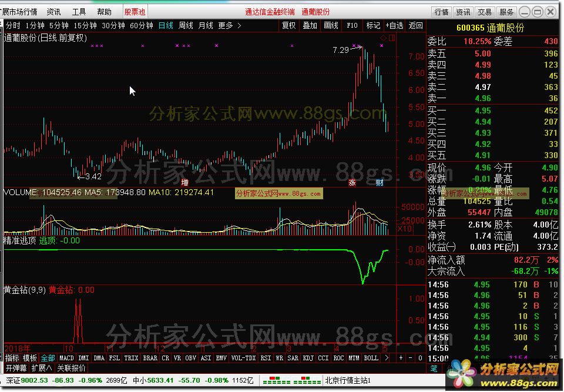Click 返回 back button
Screen dimensions: 564x392
[415, 25]
